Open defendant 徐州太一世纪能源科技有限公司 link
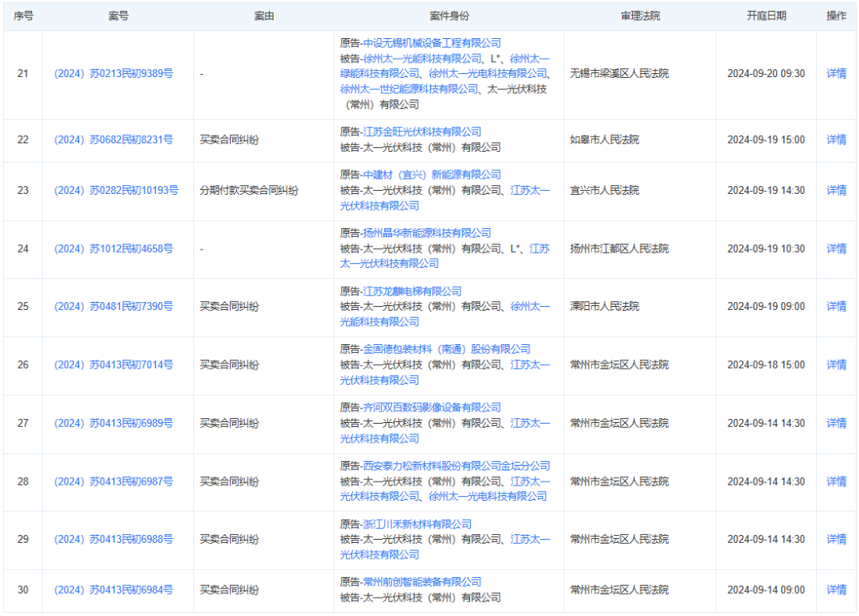The image size is (859, 616). (409, 89)
